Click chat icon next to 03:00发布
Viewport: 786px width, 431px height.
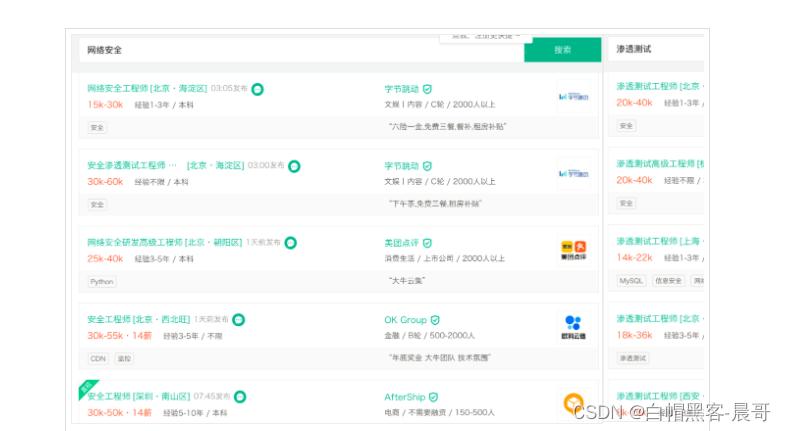tap(294, 166)
